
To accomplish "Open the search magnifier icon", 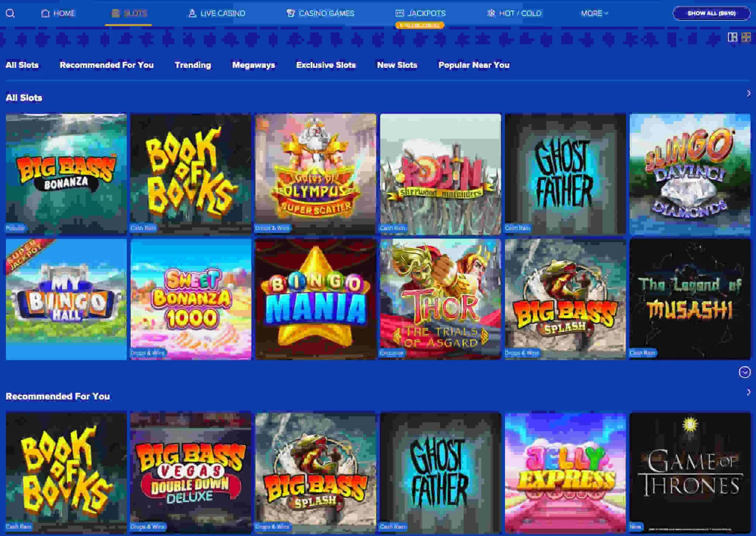I will 10,13.
